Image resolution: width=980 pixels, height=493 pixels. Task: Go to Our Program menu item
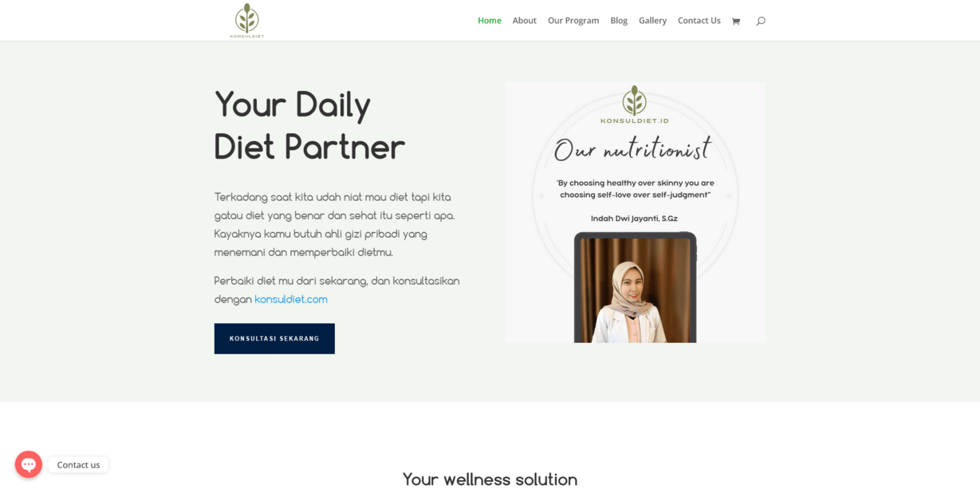573,21
